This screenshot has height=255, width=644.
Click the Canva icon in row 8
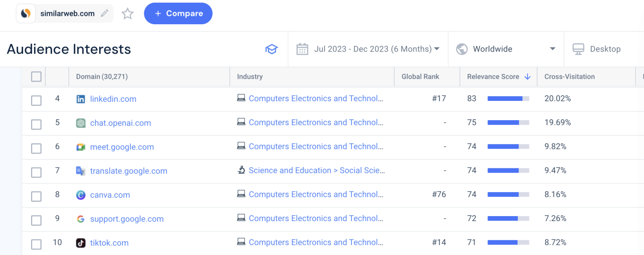pyautogui.click(x=80, y=195)
